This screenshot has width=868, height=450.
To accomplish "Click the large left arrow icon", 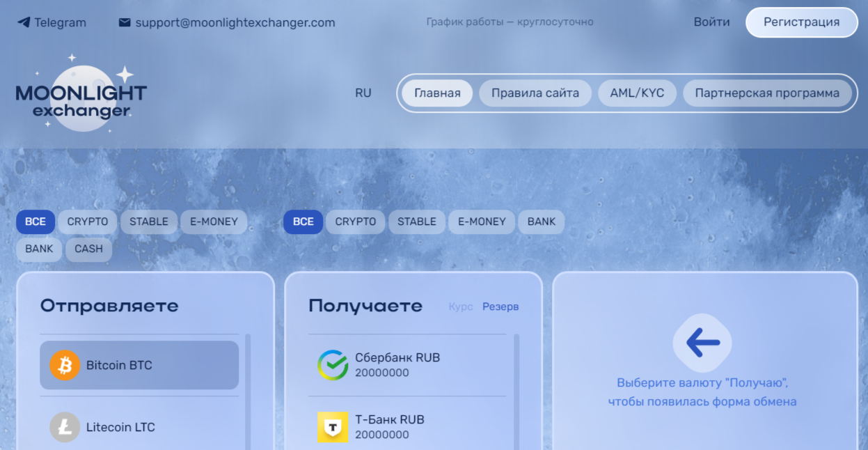I will coord(701,342).
